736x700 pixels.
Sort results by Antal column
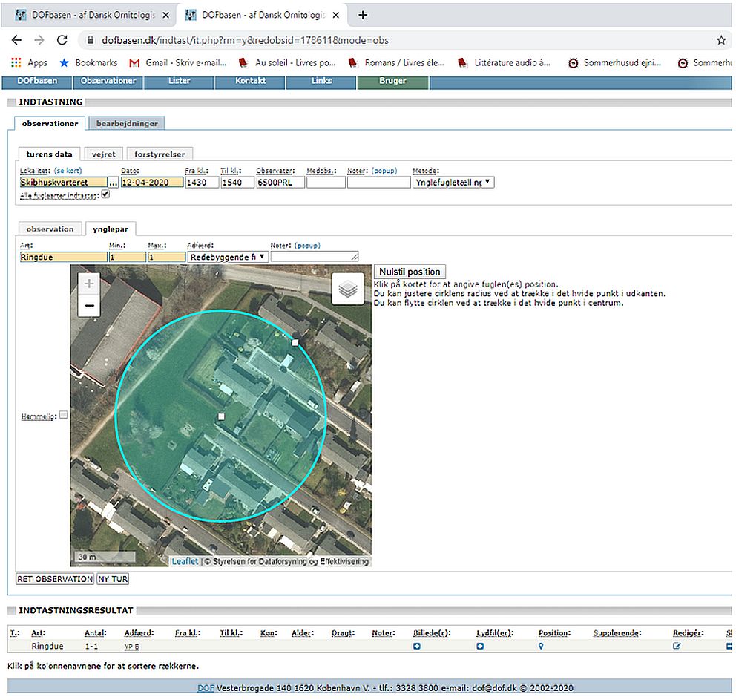[96, 633]
